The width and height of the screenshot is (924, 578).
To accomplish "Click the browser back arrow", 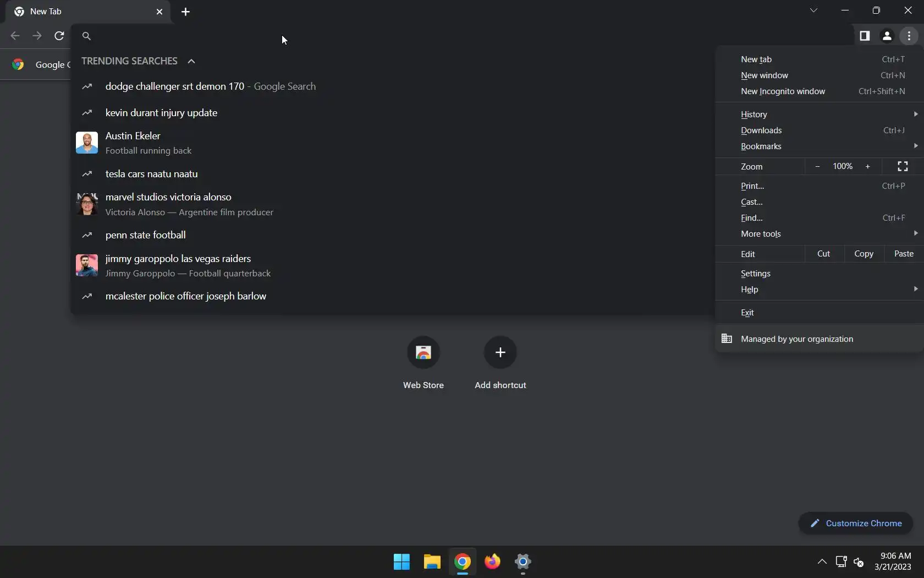I will 15,36.
